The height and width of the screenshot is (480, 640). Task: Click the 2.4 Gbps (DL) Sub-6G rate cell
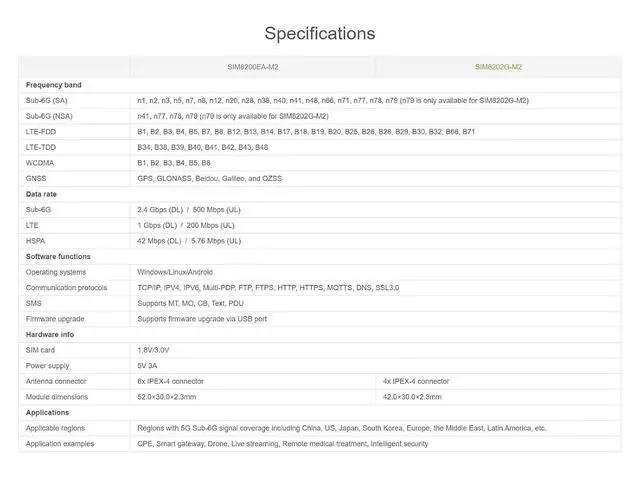189,210
